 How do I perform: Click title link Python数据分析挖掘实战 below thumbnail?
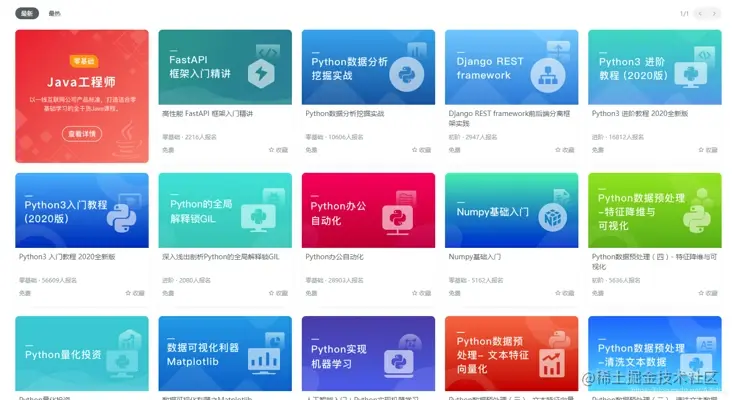(345, 113)
